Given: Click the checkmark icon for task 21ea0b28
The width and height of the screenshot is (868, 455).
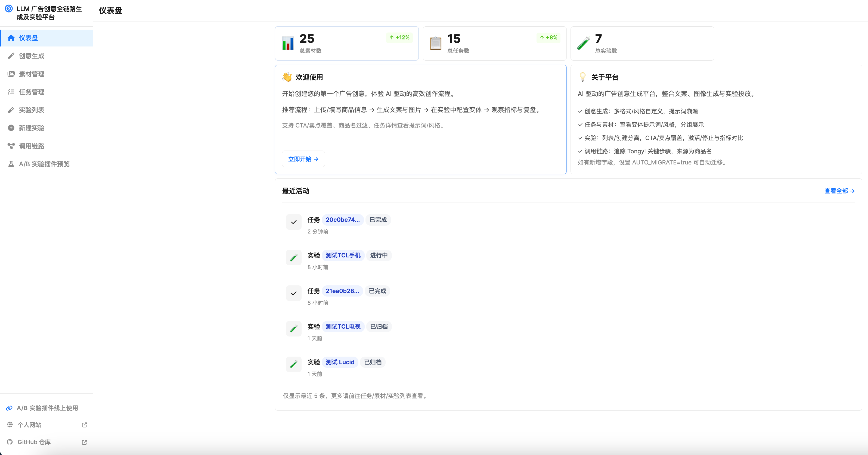Looking at the screenshot, I should pyautogui.click(x=294, y=293).
